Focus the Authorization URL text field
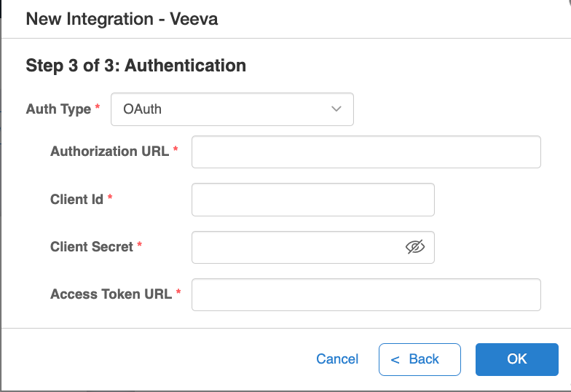The height and width of the screenshot is (392, 571). [366, 152]
